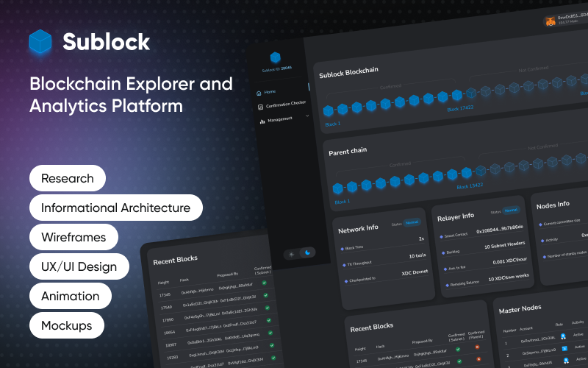Screen dimensions: 588x368
Task: Click the 'Blockchain Explorer and Analytics Platform' headline
Action: click(x=132, y=95)
